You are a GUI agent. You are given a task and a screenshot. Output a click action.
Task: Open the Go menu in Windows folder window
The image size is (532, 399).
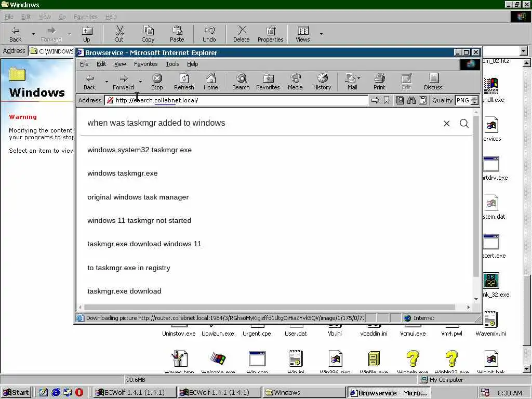(x=62, y=17)
